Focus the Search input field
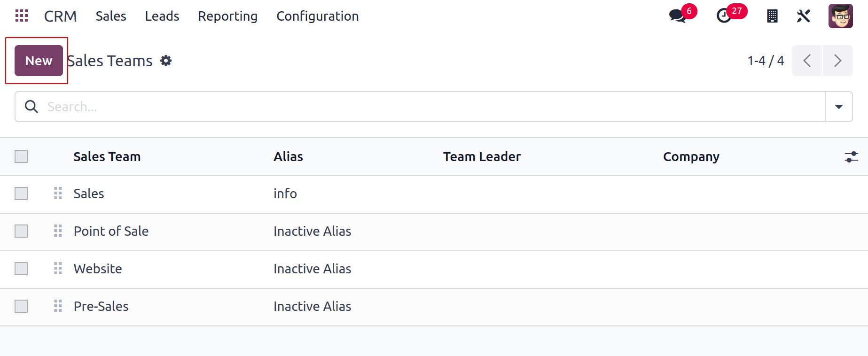The width and height of the screenshot is (868, 356). click(x=432, y=107)
